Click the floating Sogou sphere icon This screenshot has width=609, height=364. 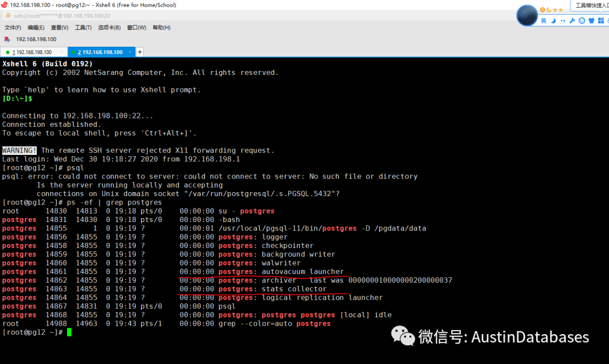527,16
